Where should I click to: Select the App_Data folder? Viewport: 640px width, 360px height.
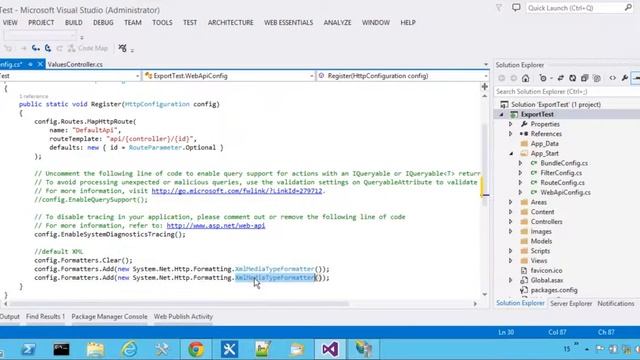point(544,144)
